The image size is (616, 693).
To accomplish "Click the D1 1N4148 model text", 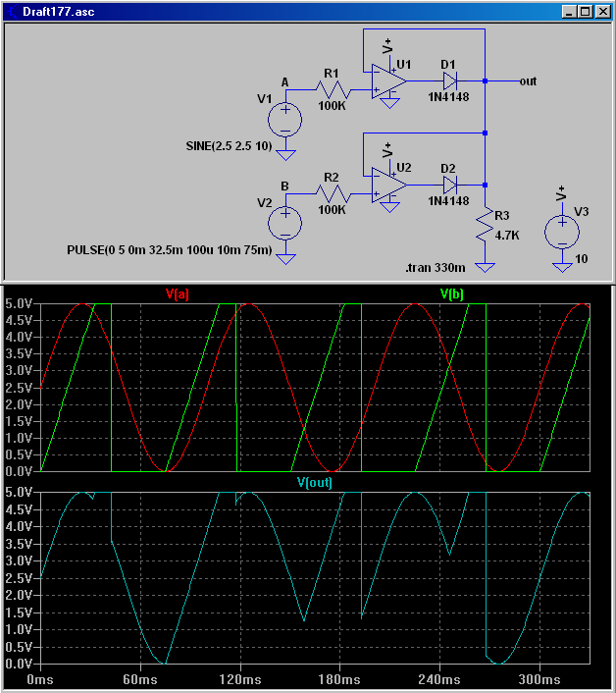I will (x=448, y=97).
